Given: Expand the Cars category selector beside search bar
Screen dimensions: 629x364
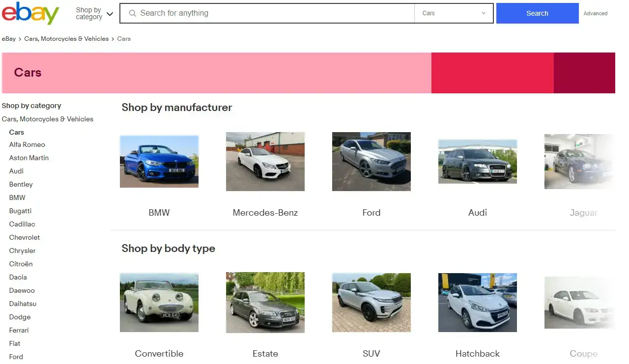Looking at the screenshot, I should 453,13.
